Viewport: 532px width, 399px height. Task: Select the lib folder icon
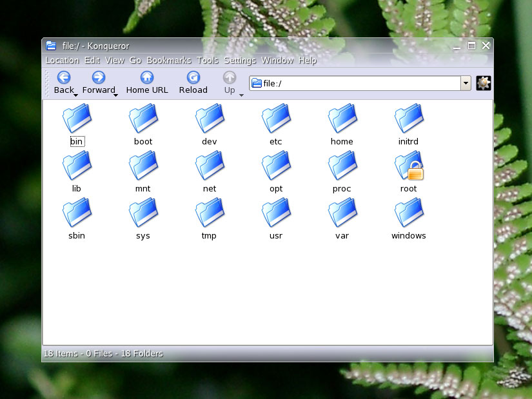coord(77,165)
